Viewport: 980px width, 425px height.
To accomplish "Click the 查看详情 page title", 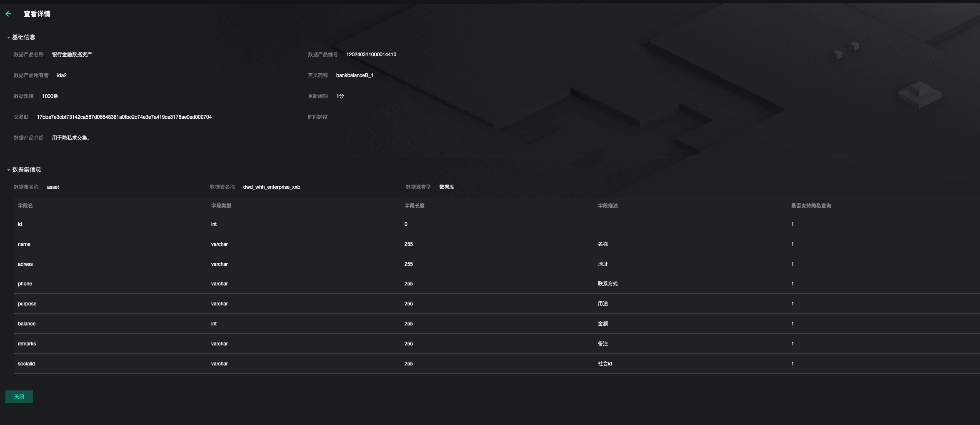I will tap(37, 14).
